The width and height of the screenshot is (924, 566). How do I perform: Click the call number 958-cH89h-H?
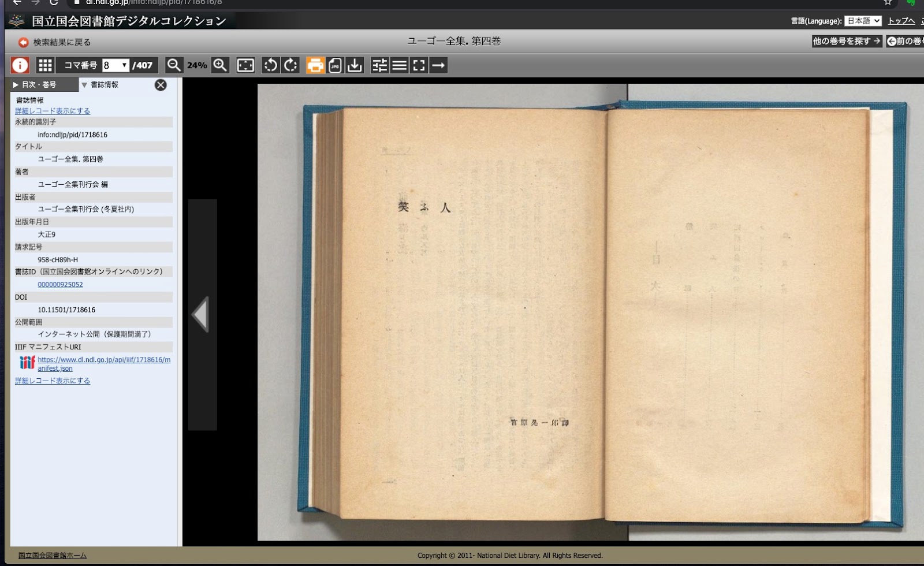coord(58,260)
